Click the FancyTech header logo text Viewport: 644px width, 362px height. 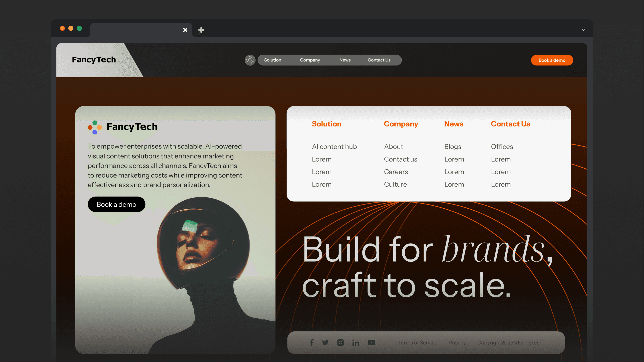pyautogui.click(x=94, y=60)
